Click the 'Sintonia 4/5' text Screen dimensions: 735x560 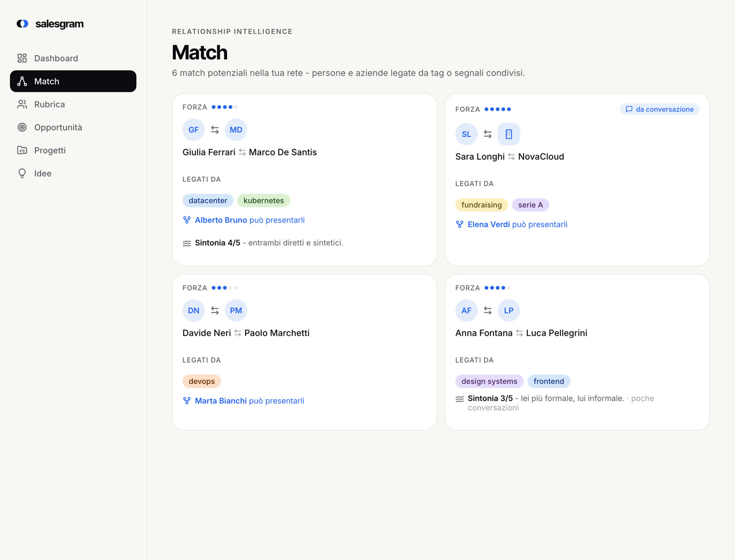click(218, 243)
